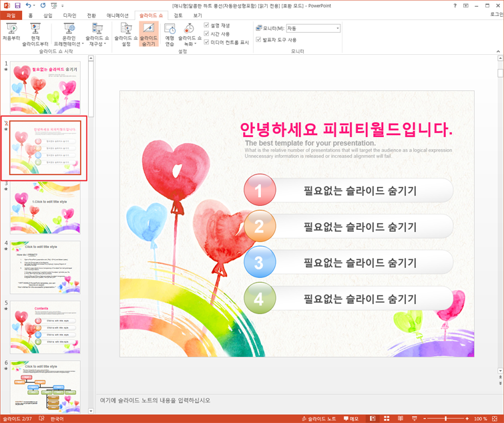
Task: Open 메모 (Comments) from status bar
Action: coord(350,418)
